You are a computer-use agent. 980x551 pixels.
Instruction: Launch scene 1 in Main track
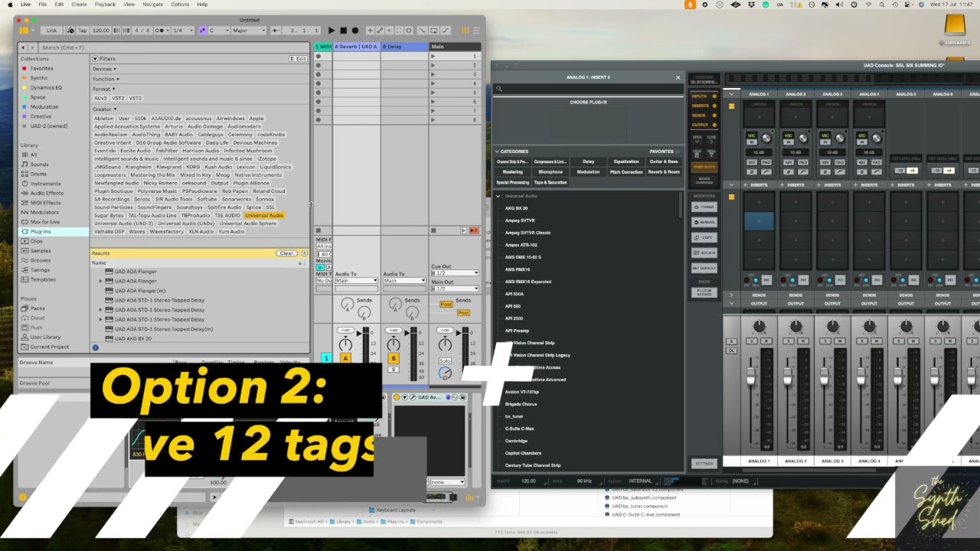[x=433, y=56]
